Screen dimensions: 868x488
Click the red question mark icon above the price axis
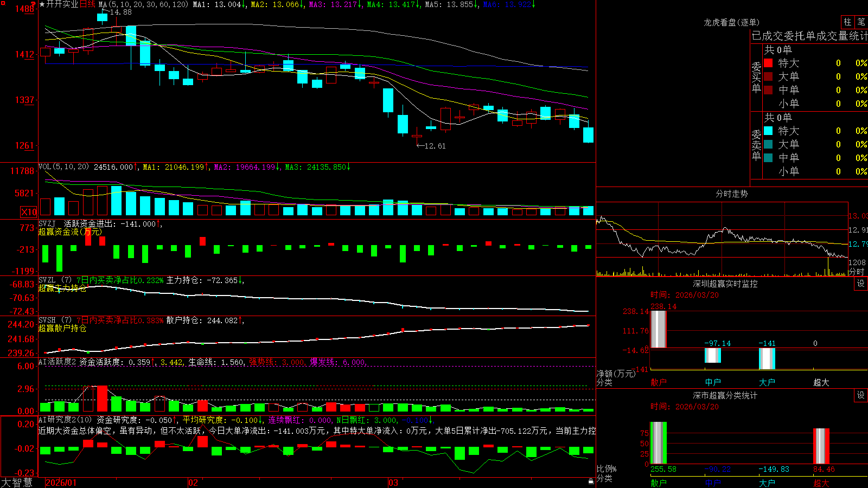pos(34,4)
